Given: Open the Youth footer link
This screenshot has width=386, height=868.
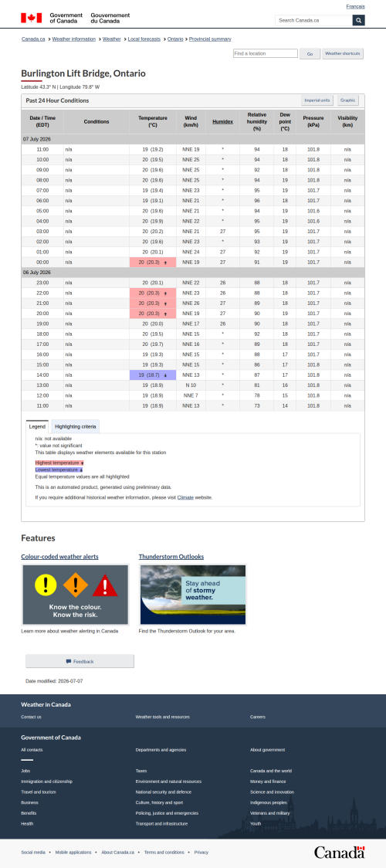Looking at the screenshot, I should [256, 823].
